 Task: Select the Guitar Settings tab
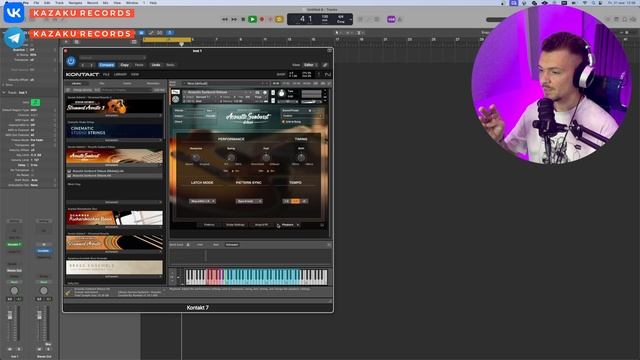pyautogui.click(x=236, y=225)
